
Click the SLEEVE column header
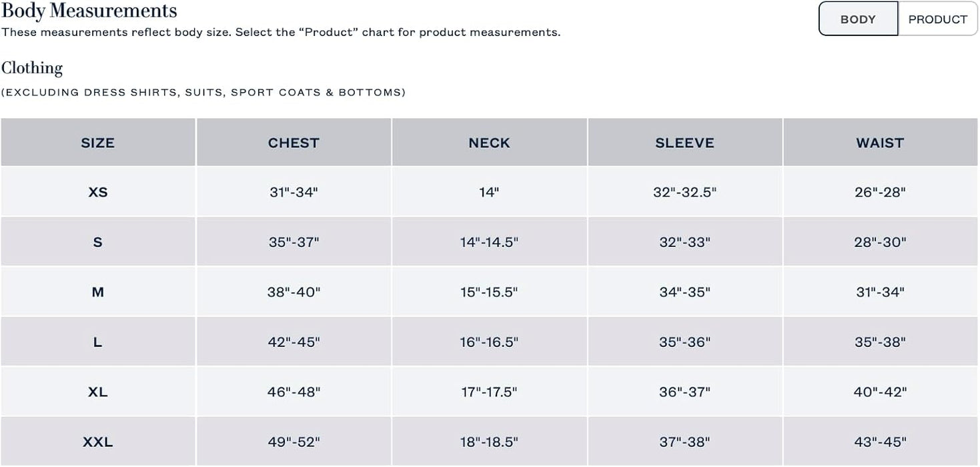coord(684,143)
